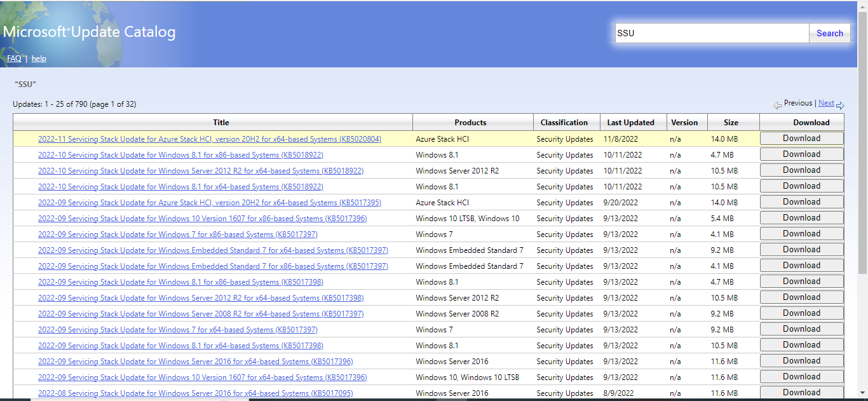The image size is (868, 401).
Task: Click the previous page arrow icon
Action: point(778,105)
